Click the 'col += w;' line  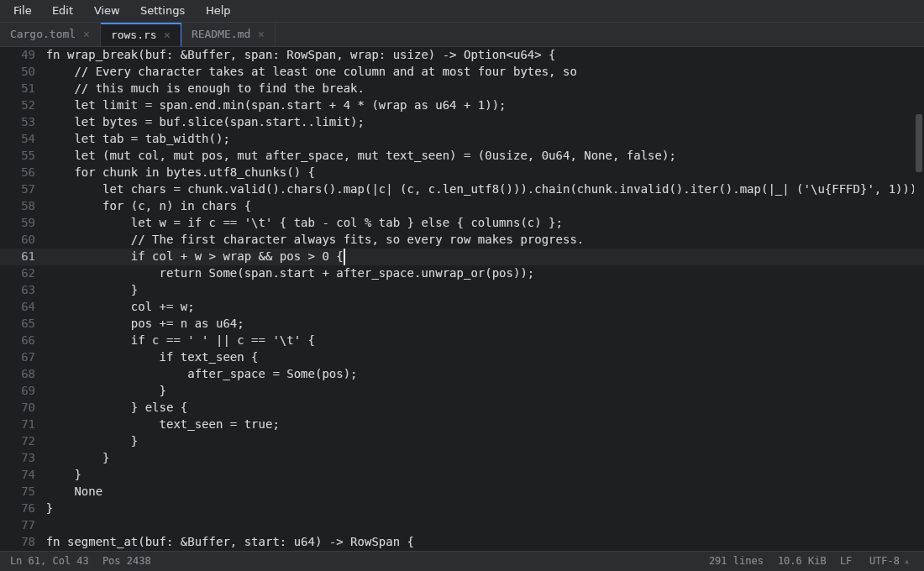click(162, 307)
